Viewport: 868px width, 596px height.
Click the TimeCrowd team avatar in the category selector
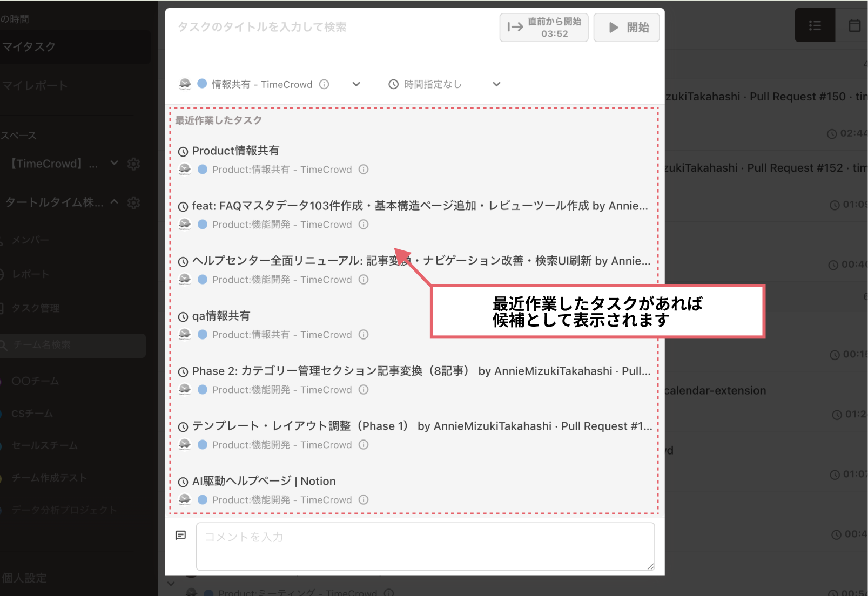[186, 84]
